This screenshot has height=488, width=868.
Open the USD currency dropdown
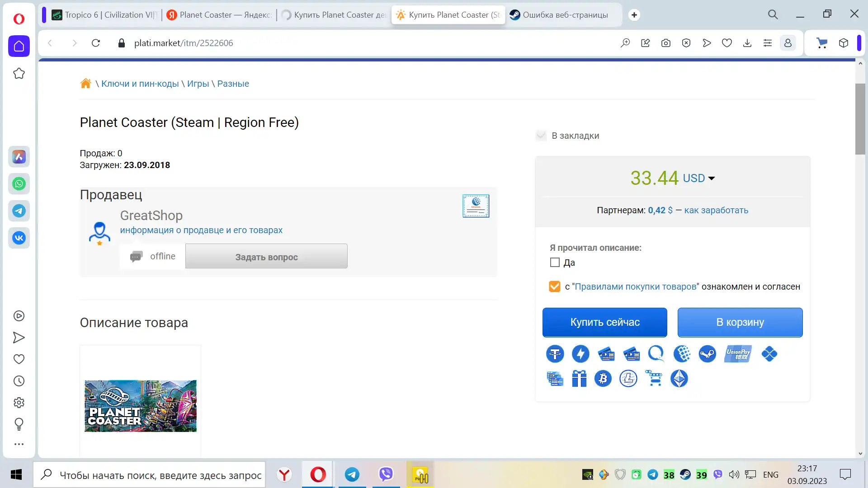point(698,178)
